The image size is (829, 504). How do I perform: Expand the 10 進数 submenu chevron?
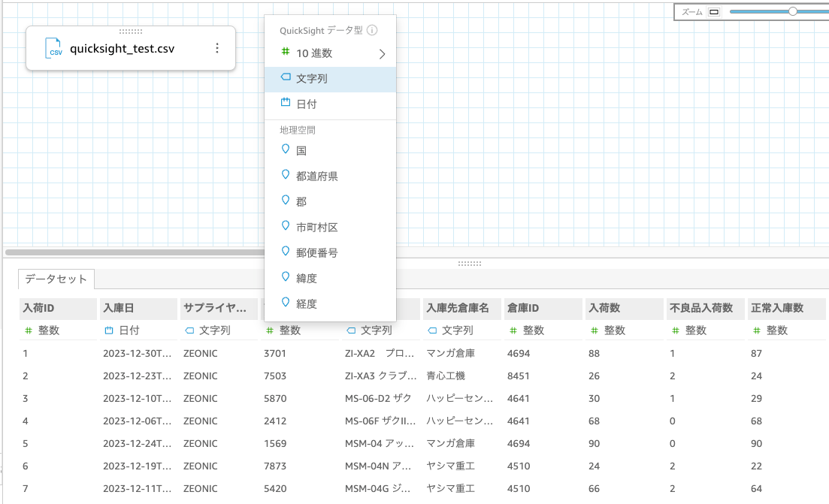382,54
